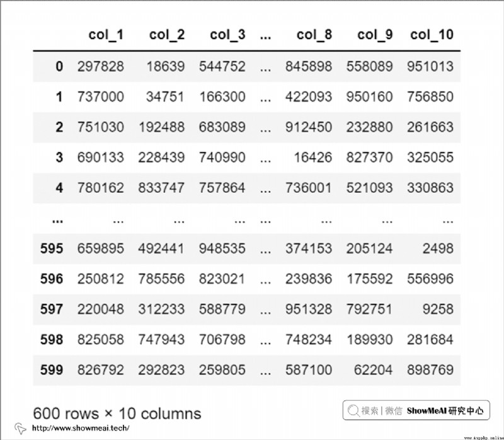
Task: Select cell value 757864
Action: 222,188
